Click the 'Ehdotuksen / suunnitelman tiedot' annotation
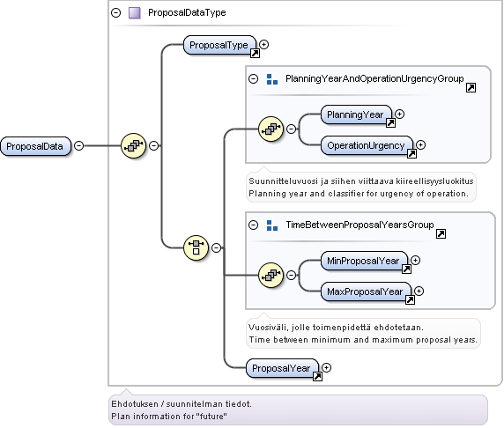This screenshot has width=504, height=428. 298,410
